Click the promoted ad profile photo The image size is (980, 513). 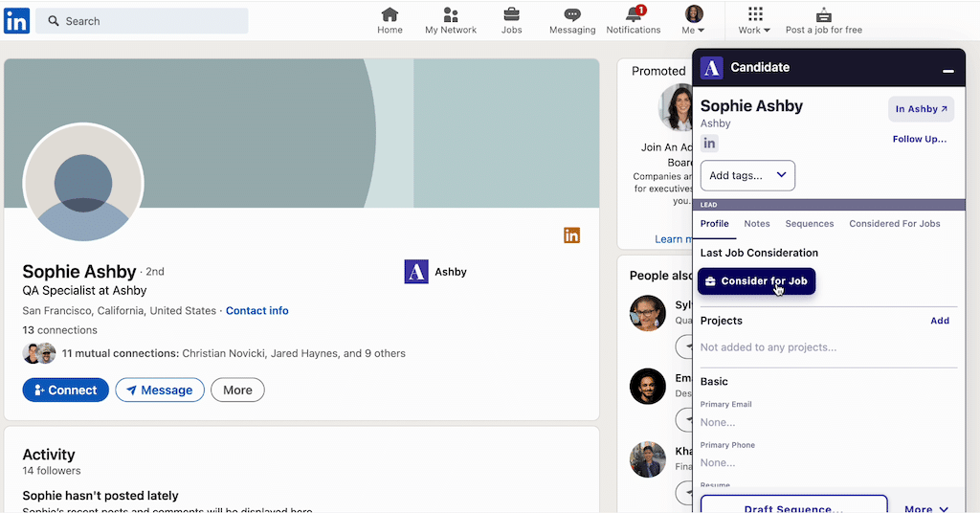tap(676, 107)
